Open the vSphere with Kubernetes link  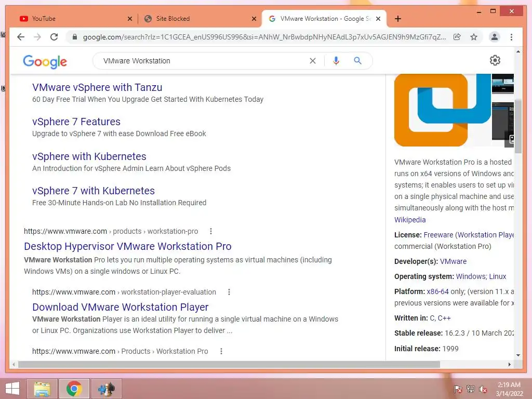pos(89,156)
